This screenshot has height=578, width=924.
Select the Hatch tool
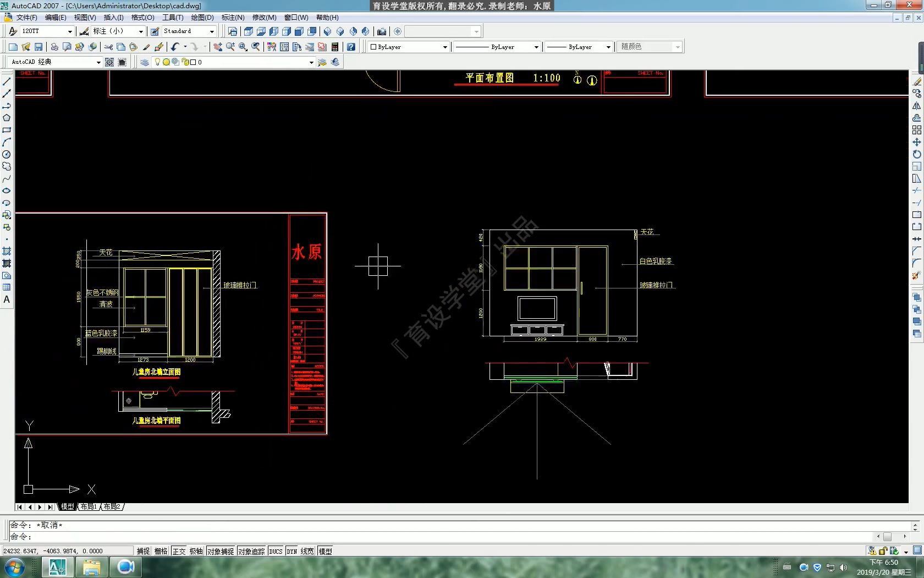pos(7,251)
